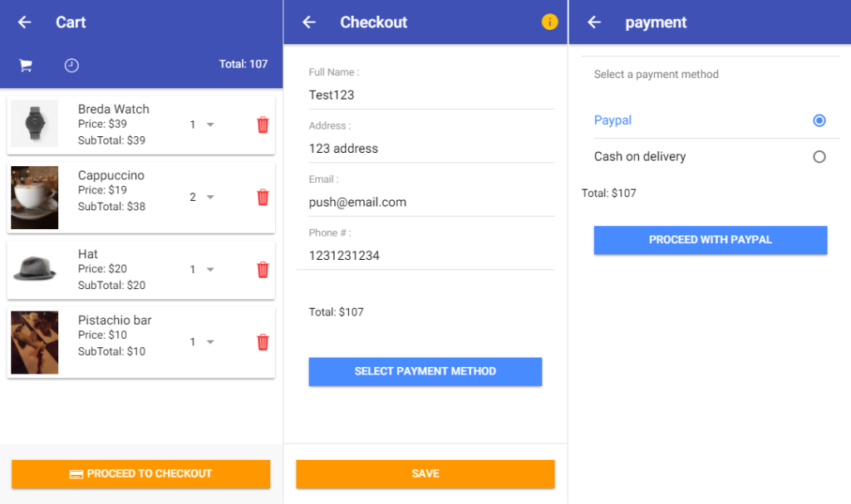Viewport: 851px width, 504px height.
Task: Select the Paypal radio button
Action: 819,120
